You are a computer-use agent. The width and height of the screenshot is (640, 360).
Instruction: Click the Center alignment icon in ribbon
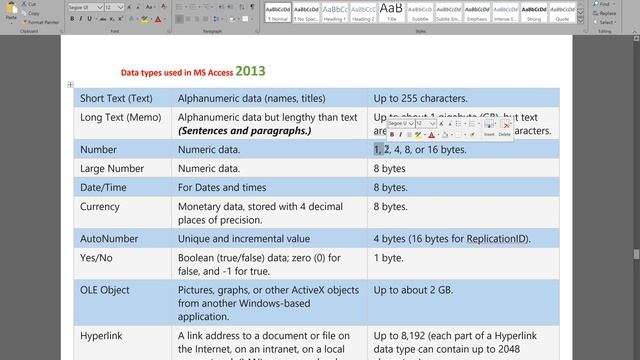click(x=188, y=19)
